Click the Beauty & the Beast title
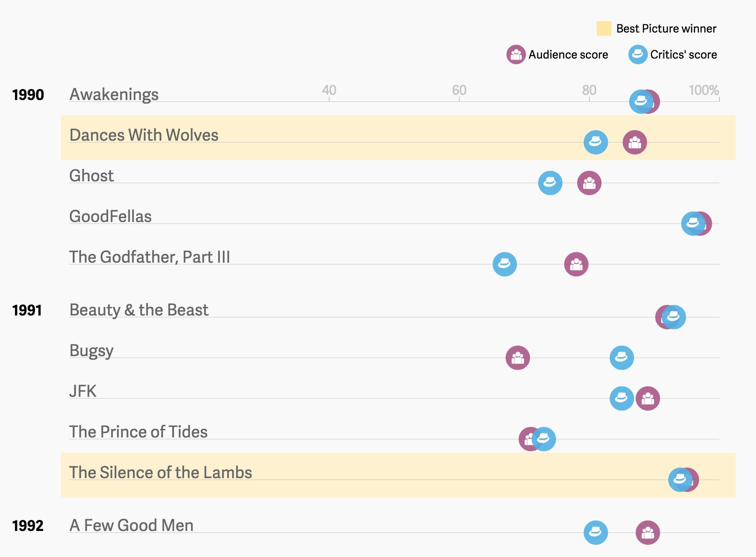This screenshot has width=756, height=557. pos(139,310)
